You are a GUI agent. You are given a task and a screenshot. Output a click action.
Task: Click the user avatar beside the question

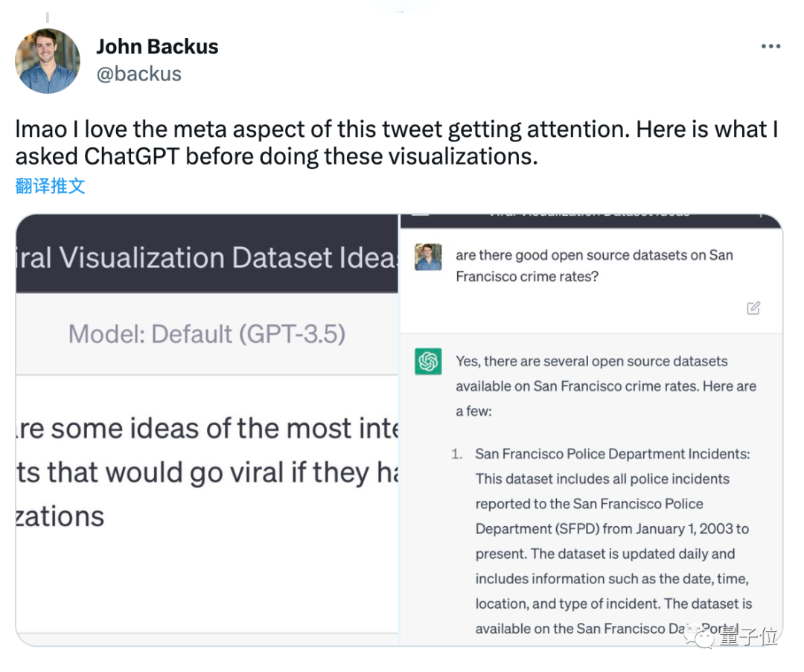tap(428, 257)
